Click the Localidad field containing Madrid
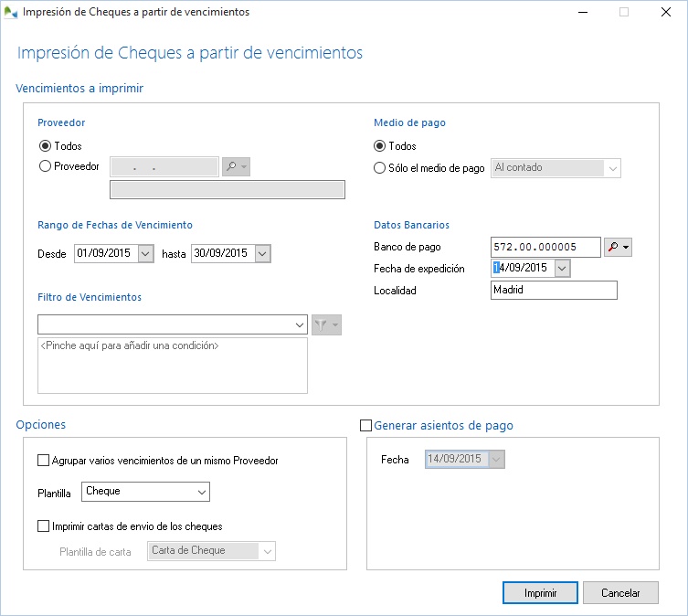 click(553, 291)
